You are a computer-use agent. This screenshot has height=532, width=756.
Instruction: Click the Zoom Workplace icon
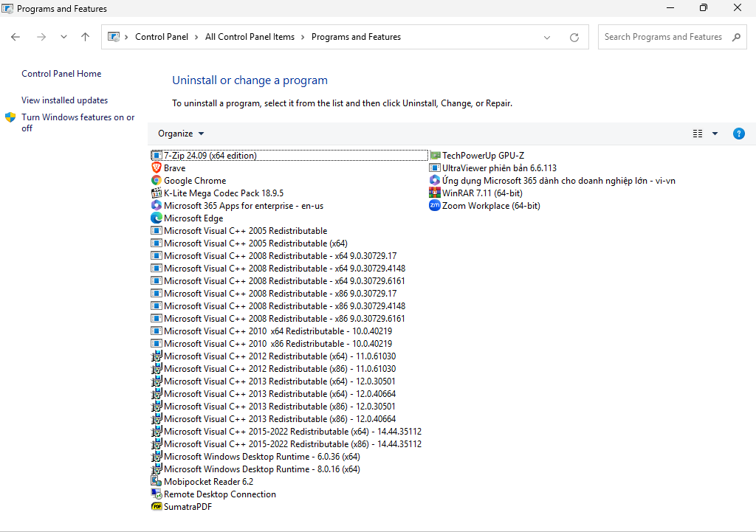[435, 206]
